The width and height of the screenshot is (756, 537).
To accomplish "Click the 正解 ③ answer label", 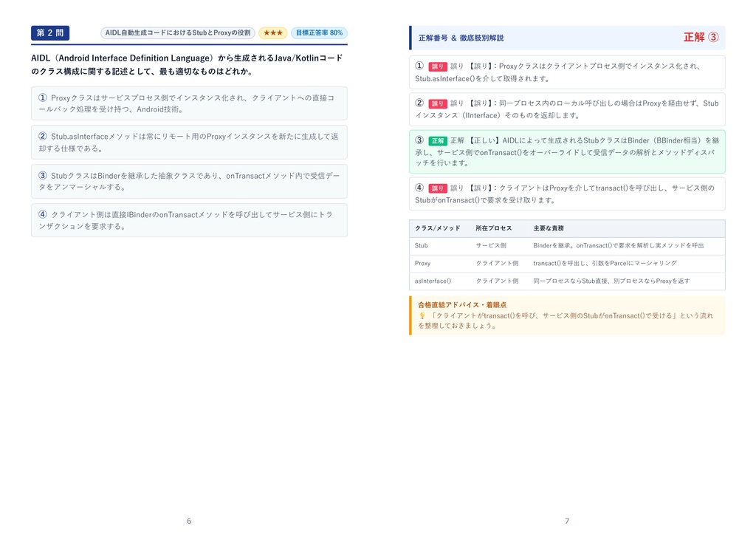I will click(701, 37).
